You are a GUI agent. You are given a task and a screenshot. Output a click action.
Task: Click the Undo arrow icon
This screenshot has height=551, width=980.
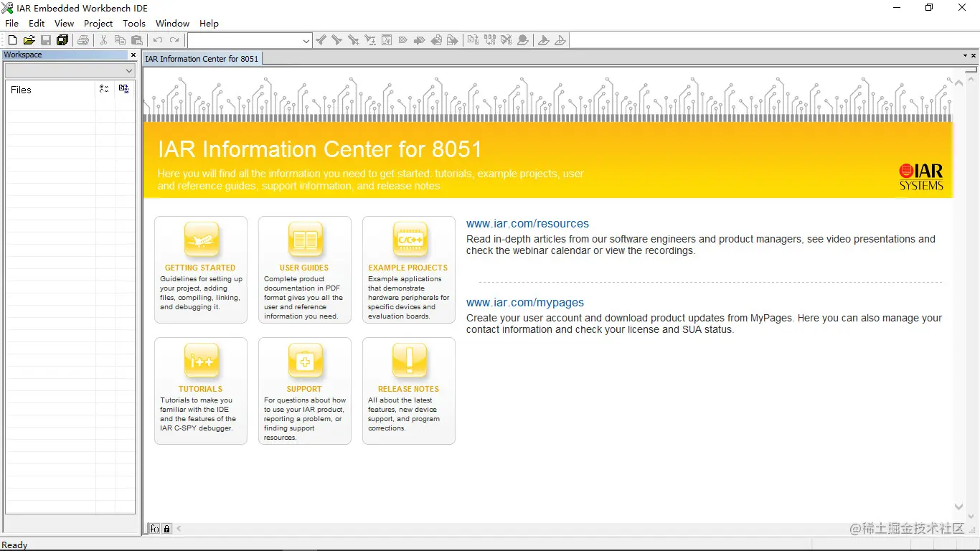point(157,40)
